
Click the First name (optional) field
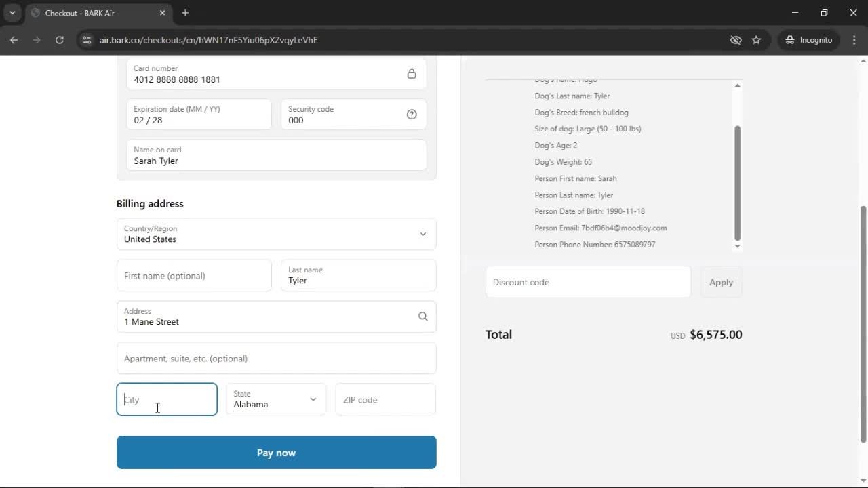194,276
